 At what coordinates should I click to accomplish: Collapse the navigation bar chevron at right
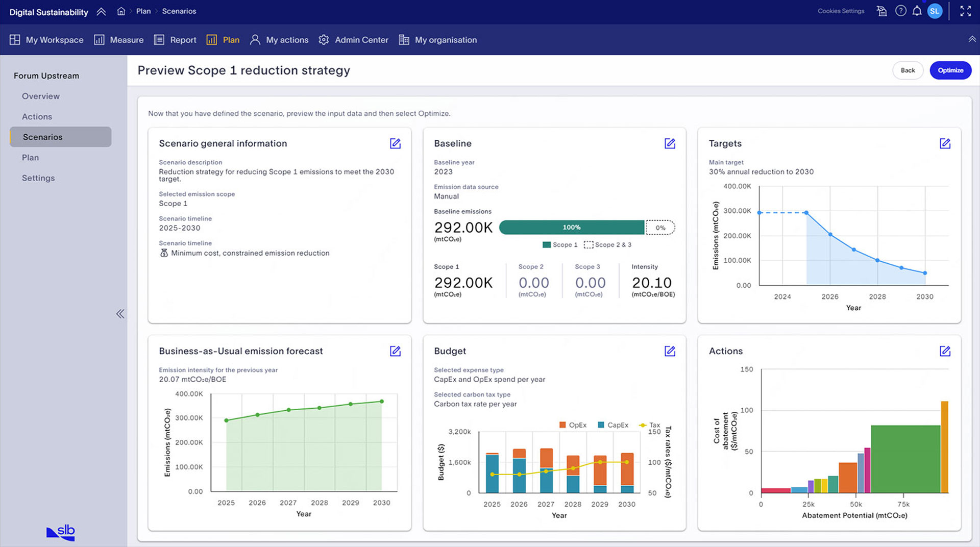[x=972, y=39]
